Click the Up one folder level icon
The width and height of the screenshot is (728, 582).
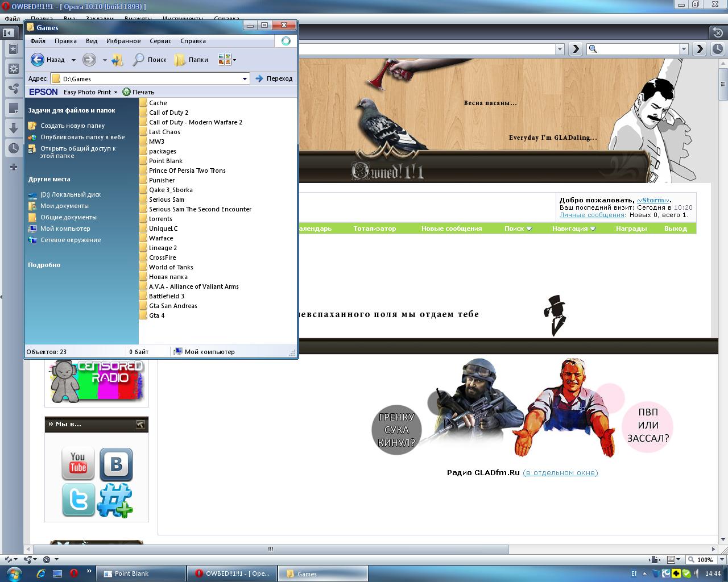(x=118, y=60)
